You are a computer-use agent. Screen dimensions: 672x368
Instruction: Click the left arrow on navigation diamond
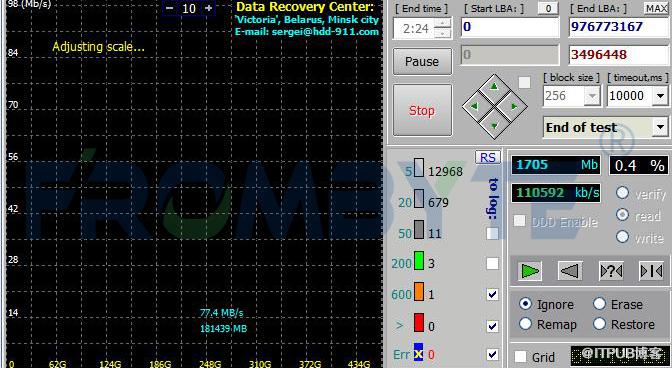point(474,106)
